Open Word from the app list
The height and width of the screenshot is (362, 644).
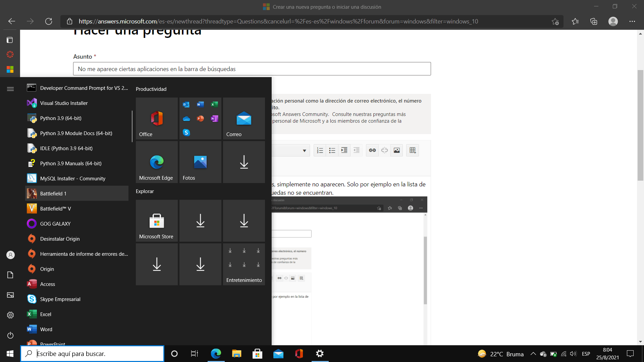pyautogui.click(x=46, y=329)
